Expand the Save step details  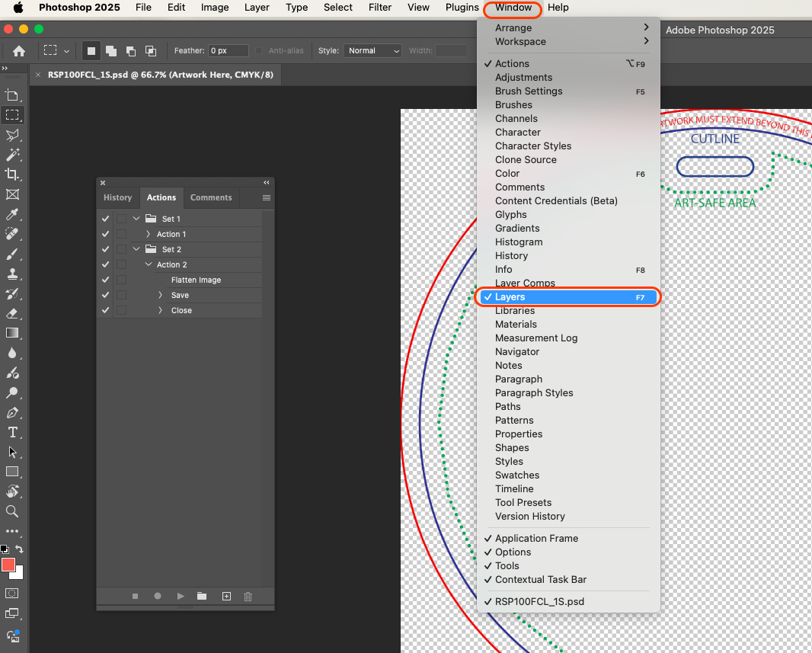coord(160,295)
